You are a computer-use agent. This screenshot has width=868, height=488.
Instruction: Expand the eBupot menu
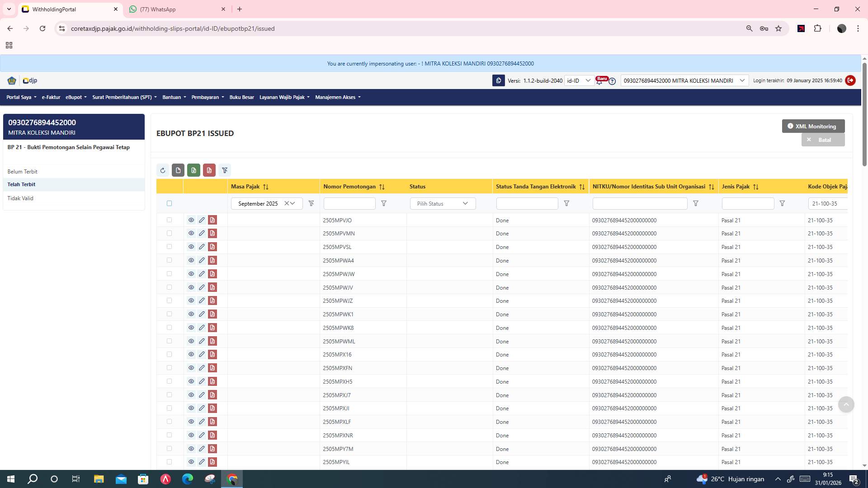(75, 97)
